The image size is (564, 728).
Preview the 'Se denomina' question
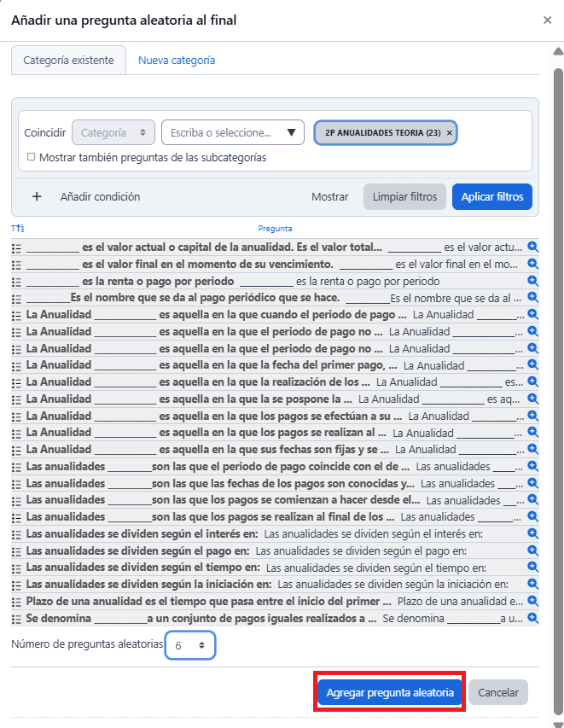point(532,618)
